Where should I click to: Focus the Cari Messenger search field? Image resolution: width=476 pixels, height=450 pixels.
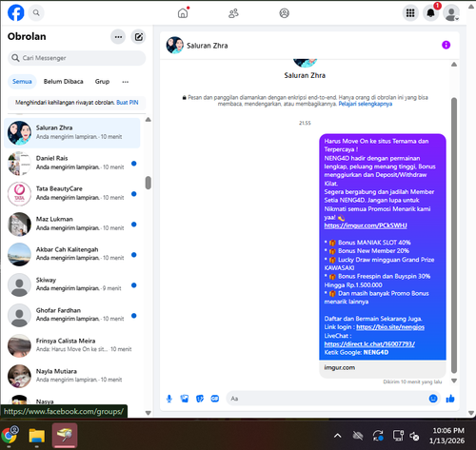76,58
